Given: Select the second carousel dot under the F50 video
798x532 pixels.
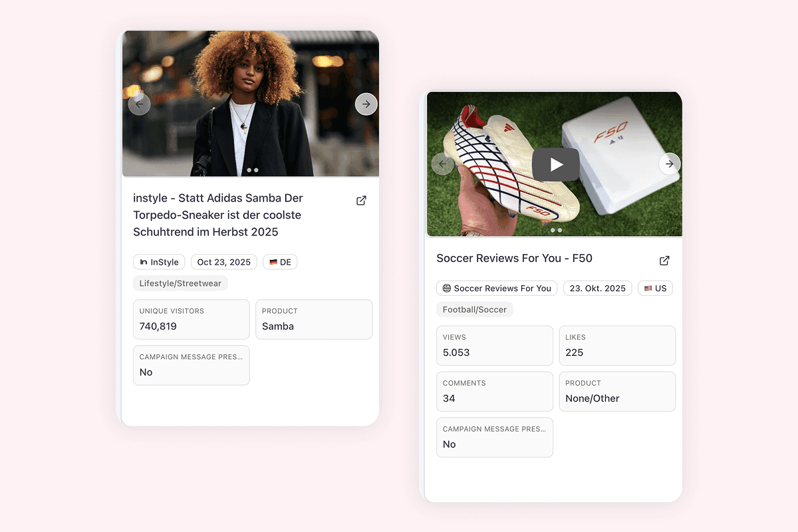Looking at the screenshot, I should pos(559,230).
